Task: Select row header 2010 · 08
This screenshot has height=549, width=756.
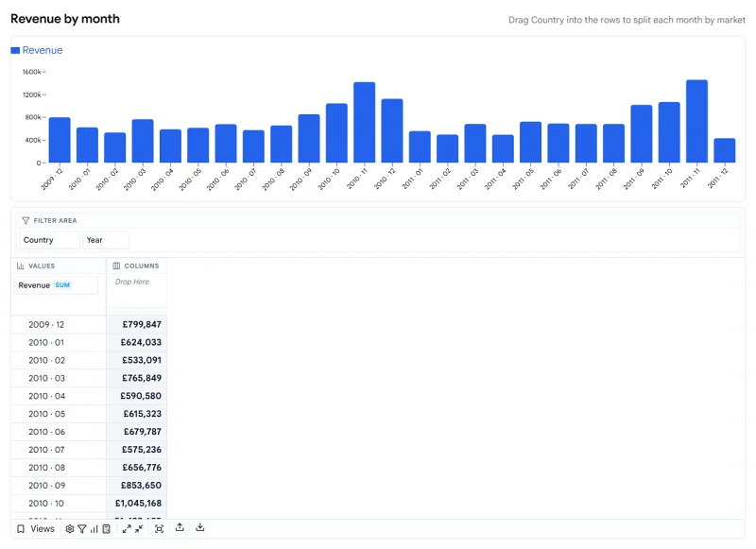Action: pos(59,467)
